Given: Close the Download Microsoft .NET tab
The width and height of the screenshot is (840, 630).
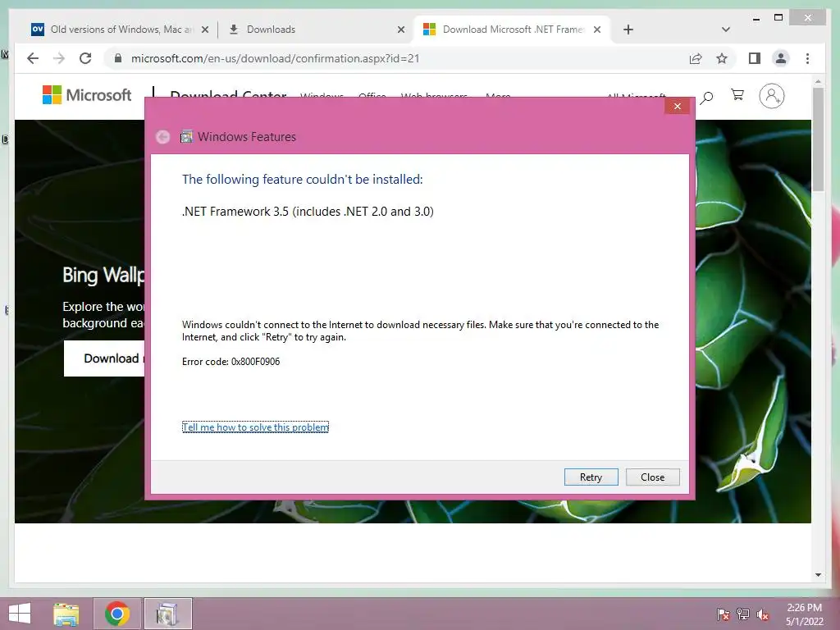Looking at the screenshot, I should tap(597, 30).
